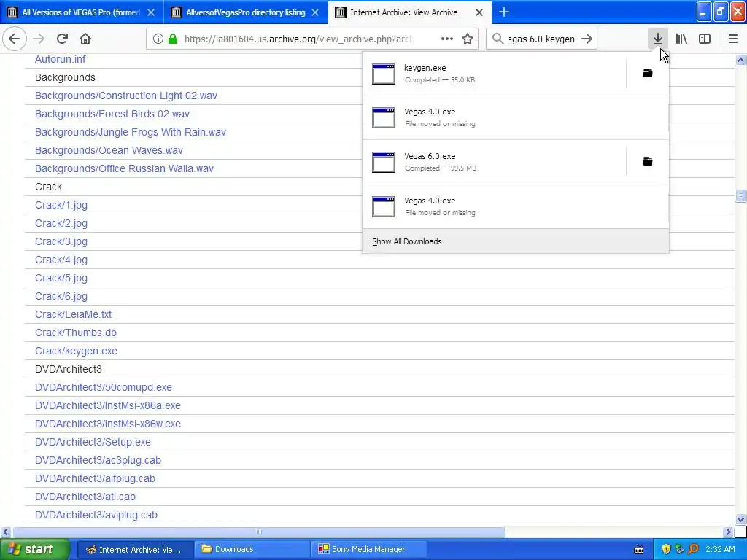747x560 pixels.
Task: Open the Crack/5.jpg link
Action: click(x=61, y=278)
